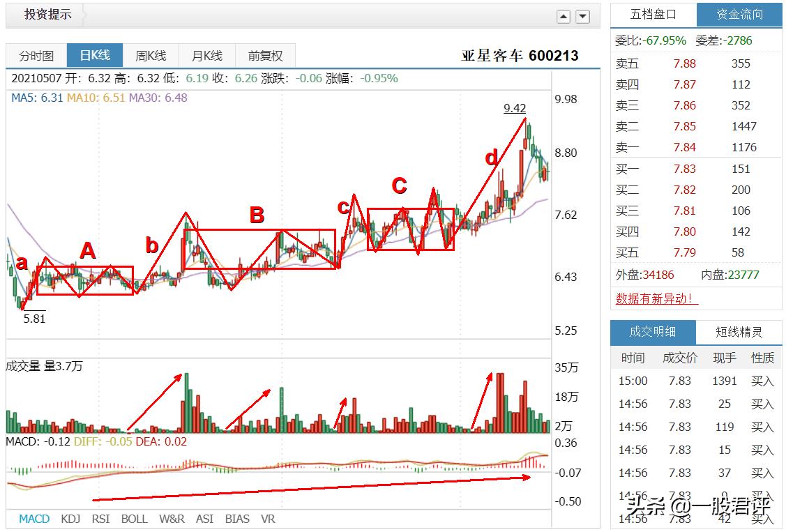This screenshot has height=532, width=786.
Task: Open the 周K线 chart tab
Action: click(x=151, y=56)
